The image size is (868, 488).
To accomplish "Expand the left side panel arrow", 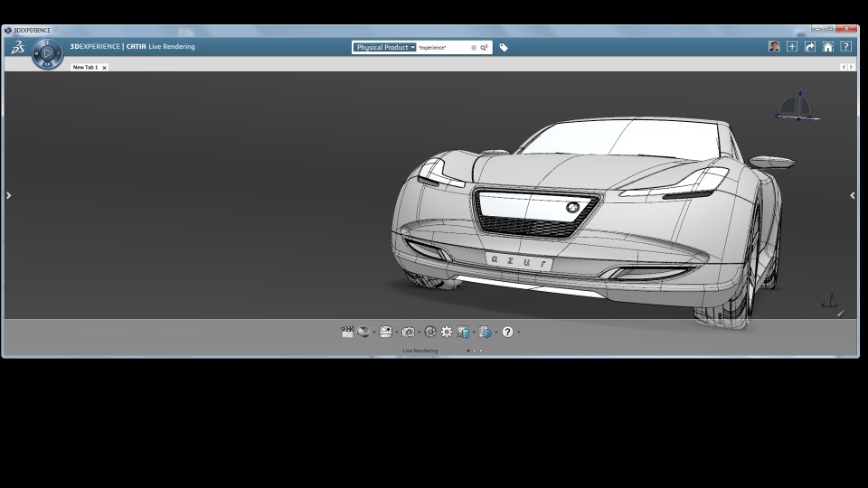I will click(9, 195).
